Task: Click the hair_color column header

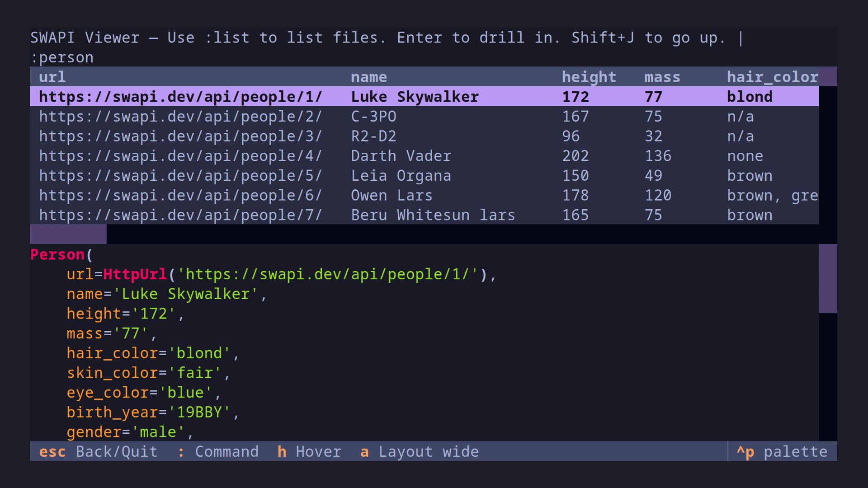Action: click(x=773, y=77)
